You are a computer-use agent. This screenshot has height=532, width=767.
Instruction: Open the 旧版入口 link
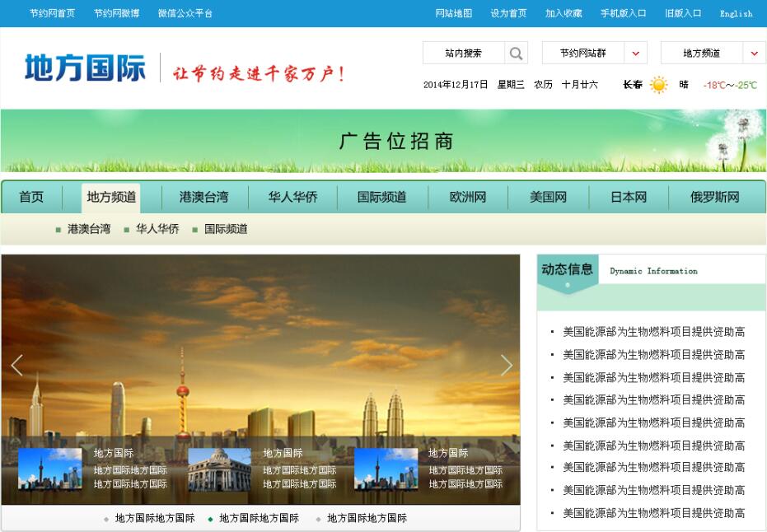pyautogui.click(x=683, y=13)
